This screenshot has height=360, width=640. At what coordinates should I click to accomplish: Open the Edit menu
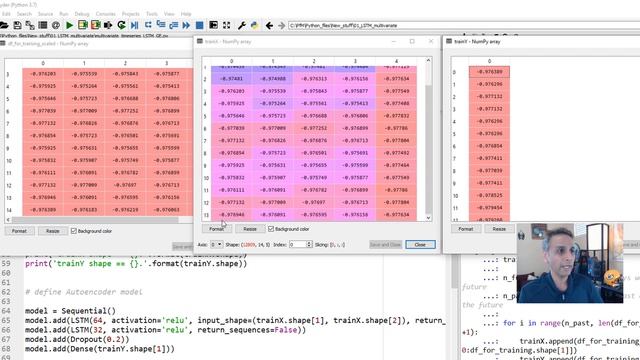6,14
